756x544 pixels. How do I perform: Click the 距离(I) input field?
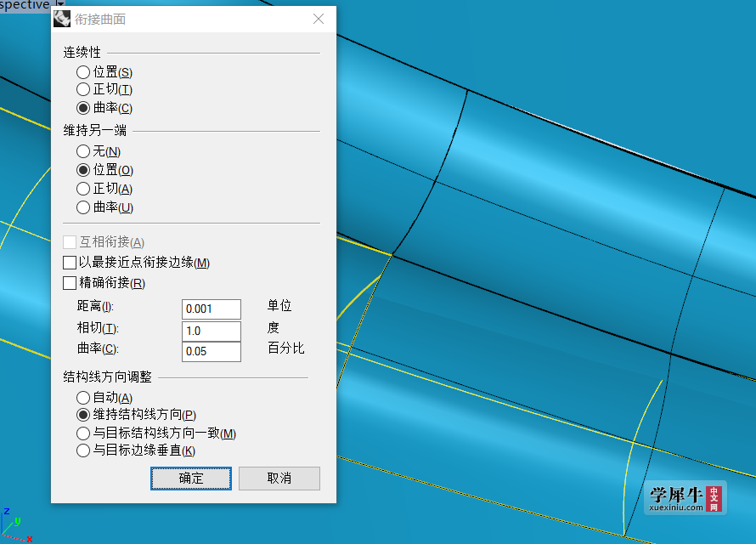coord(212,309)
